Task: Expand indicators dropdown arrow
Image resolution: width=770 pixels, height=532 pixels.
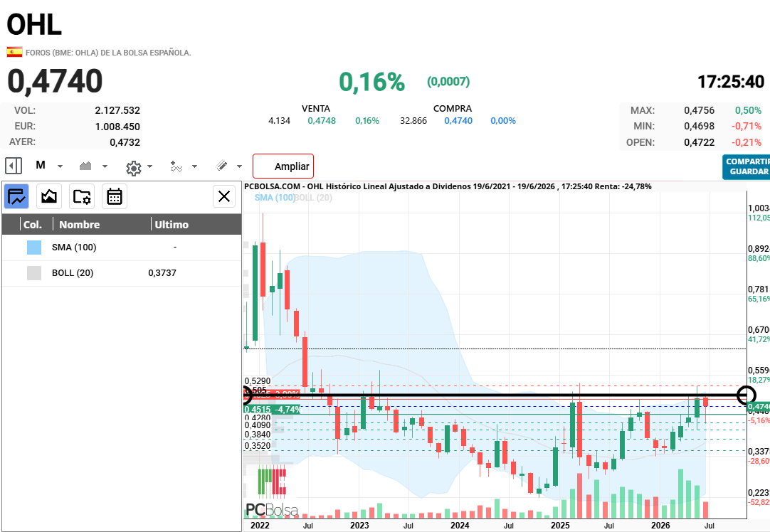Action: click(x=194, y=166)
